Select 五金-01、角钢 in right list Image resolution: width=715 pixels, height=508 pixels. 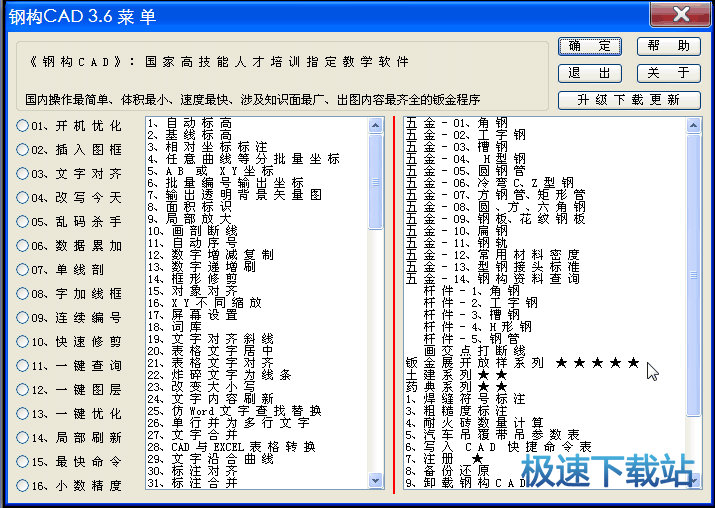click(457, 123)
